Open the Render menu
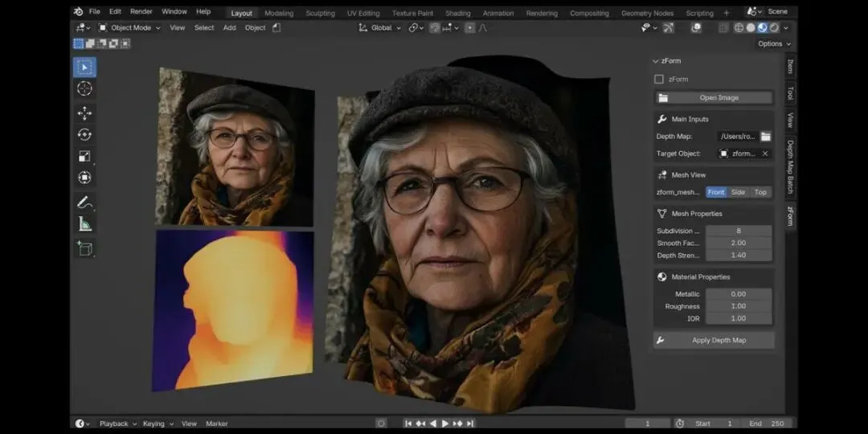868x434 pixels. tap(141, 12)
